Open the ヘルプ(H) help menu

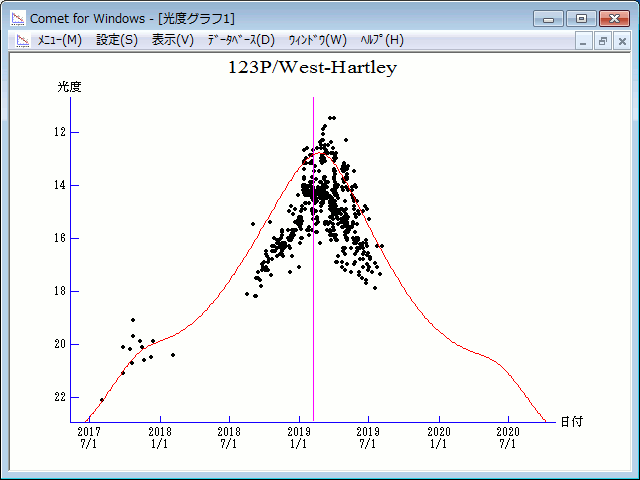click(382, 40)
